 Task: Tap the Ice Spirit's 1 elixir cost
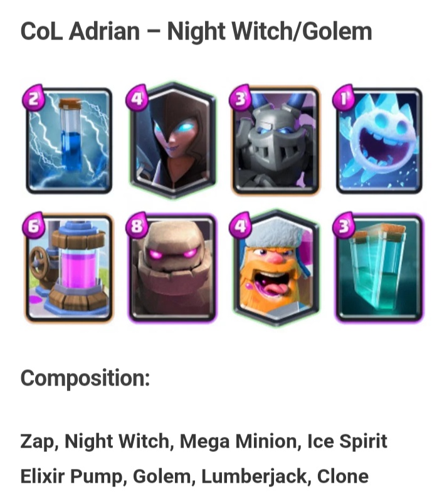tap(344, 98)
